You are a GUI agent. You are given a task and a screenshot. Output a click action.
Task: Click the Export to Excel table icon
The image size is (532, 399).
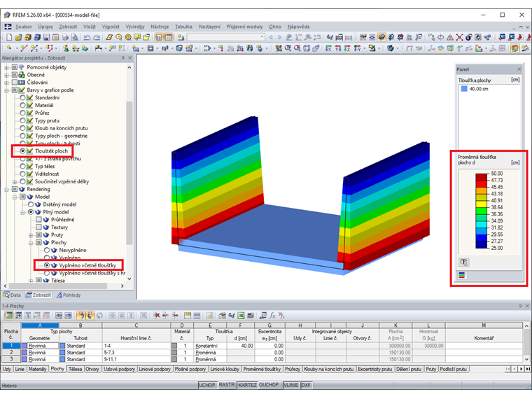241,316
